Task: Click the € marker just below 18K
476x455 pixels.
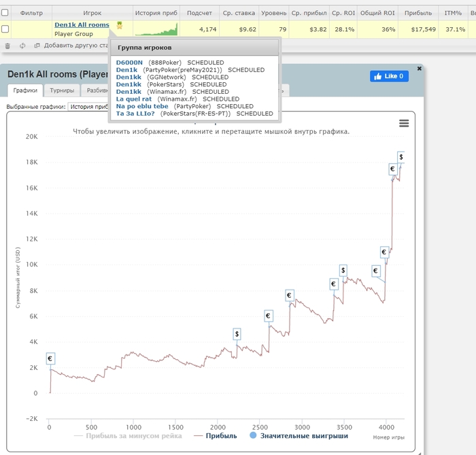Action: click(393, 169)
